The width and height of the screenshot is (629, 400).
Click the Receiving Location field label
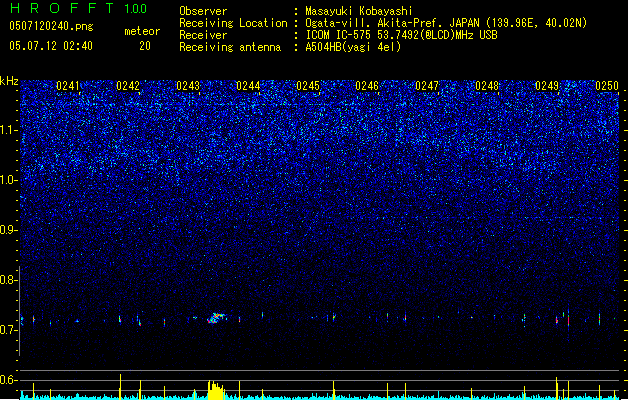click(x=233, y=23)
